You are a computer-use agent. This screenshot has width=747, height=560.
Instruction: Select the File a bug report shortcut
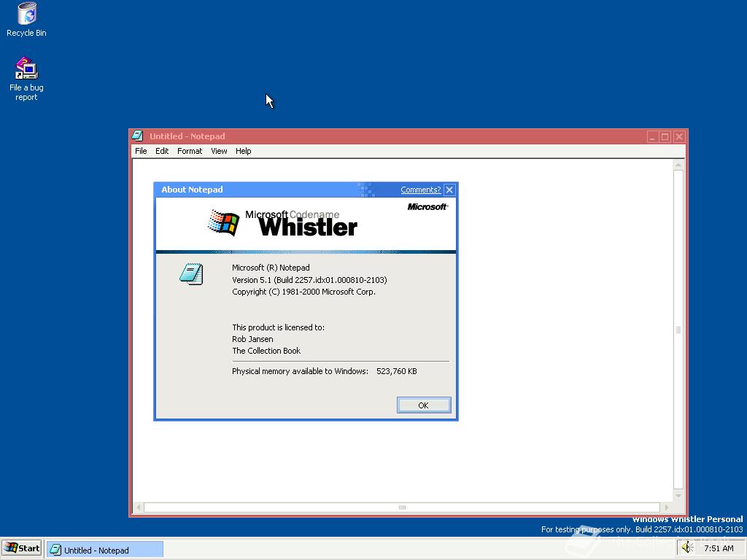[27, 79]
